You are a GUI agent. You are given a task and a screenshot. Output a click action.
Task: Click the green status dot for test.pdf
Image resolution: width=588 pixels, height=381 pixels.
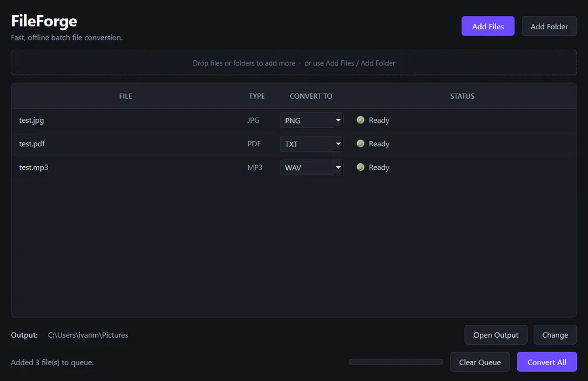pos(360,143)
